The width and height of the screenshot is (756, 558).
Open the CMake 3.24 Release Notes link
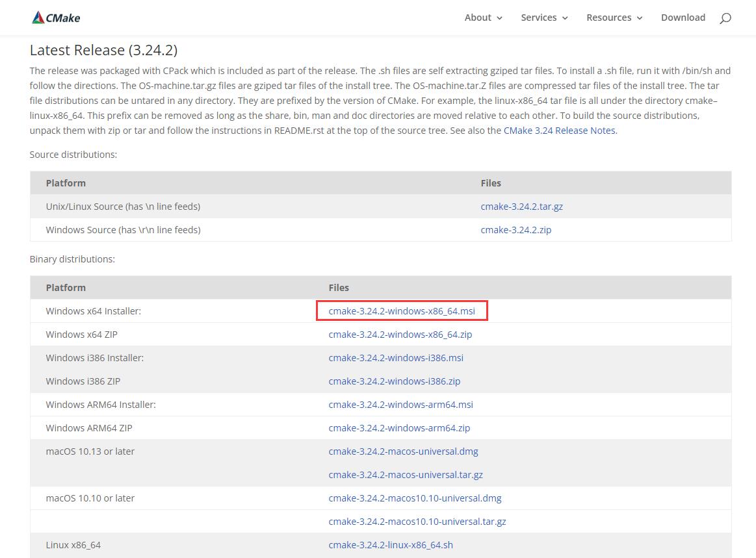pos(559,130)
